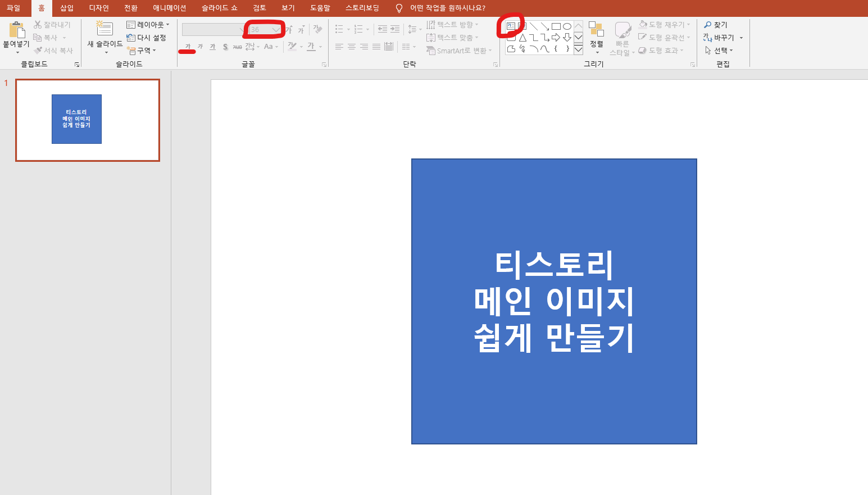Click the Clear All Formatting eraser icon
The image size is (868, 495).
pos(318,30)
